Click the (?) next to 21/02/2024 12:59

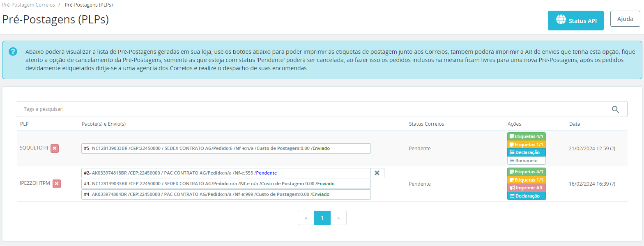pyautogui.click(x=613, y=148)
